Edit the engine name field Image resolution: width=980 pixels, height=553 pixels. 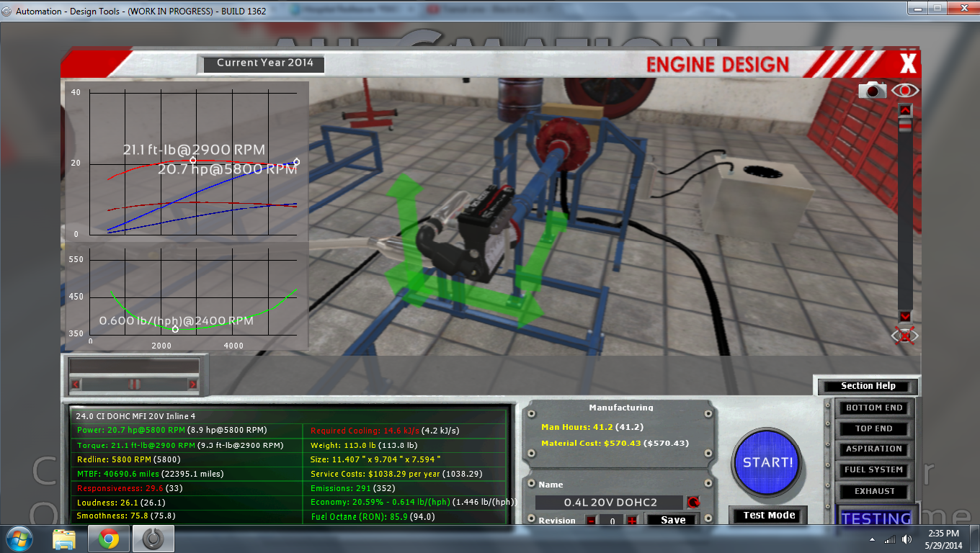(610, 503)
